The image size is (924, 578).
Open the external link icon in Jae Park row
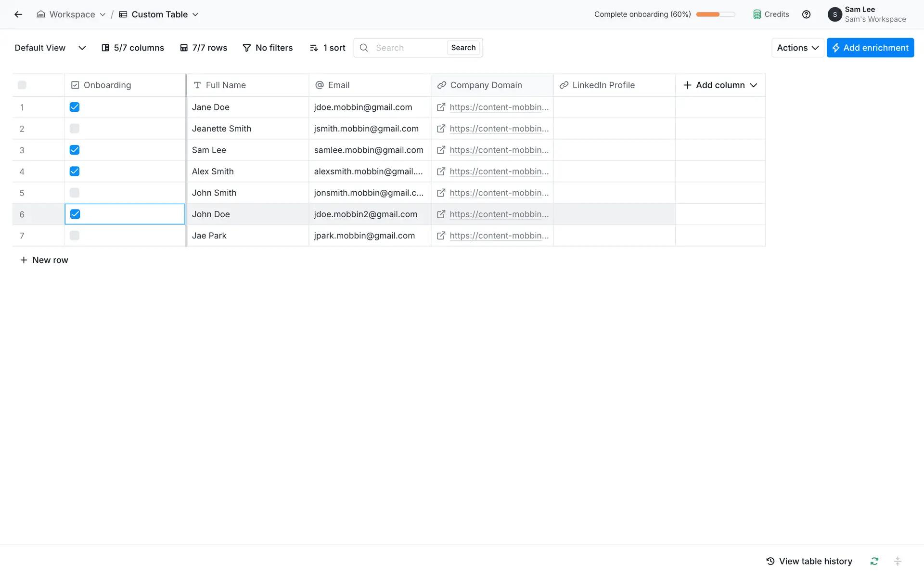(x=441, y=236)
